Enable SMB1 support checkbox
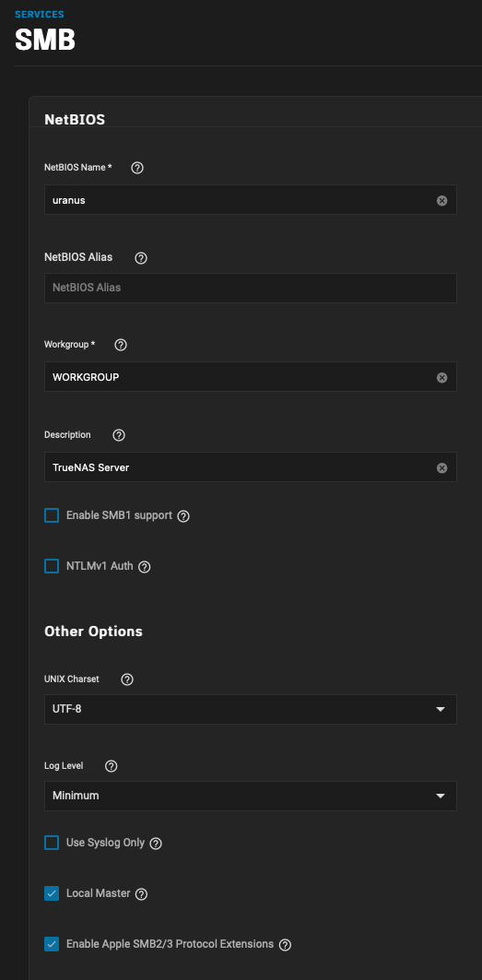The image size is (482, 980). tap(52, 515)
